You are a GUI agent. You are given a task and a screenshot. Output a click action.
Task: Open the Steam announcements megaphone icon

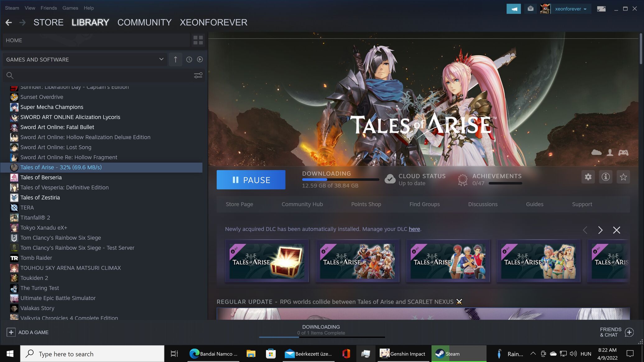(x=514, y=9)
